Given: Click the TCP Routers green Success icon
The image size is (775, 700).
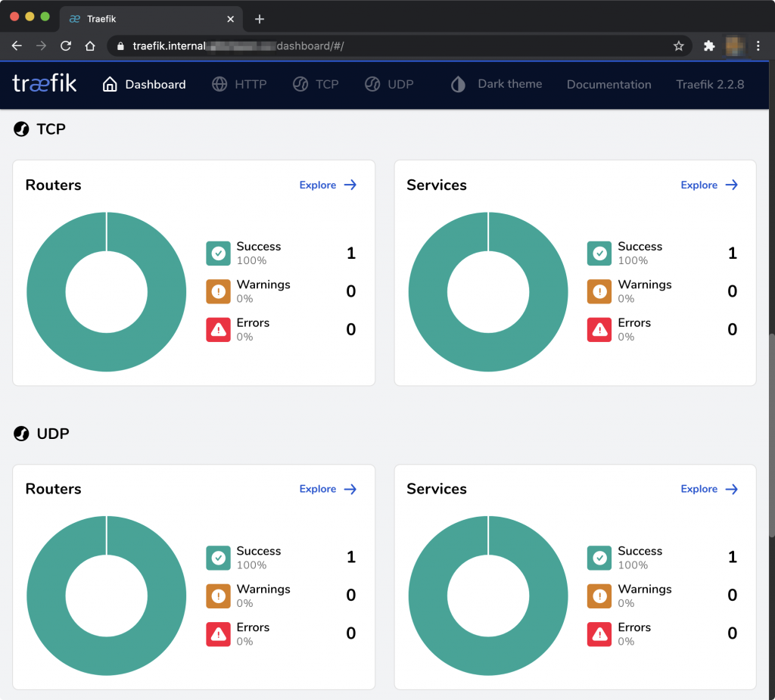Looking at the screenshot, I should (218, 254).
